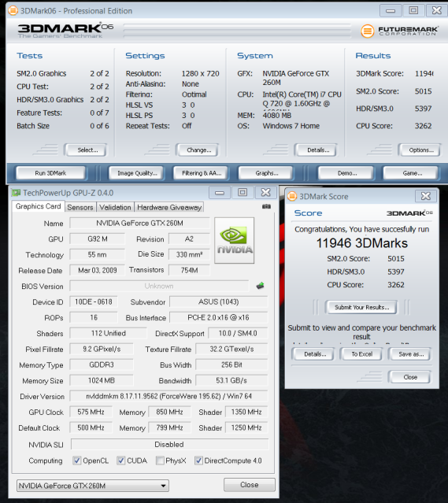Open the Graphs button

pyautogui.click(x=266, y=173)
